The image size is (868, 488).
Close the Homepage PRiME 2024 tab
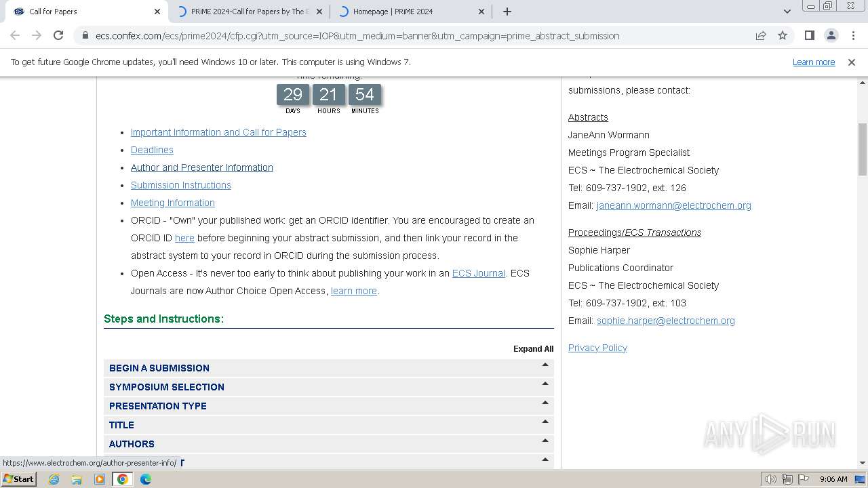pos(481,11)
